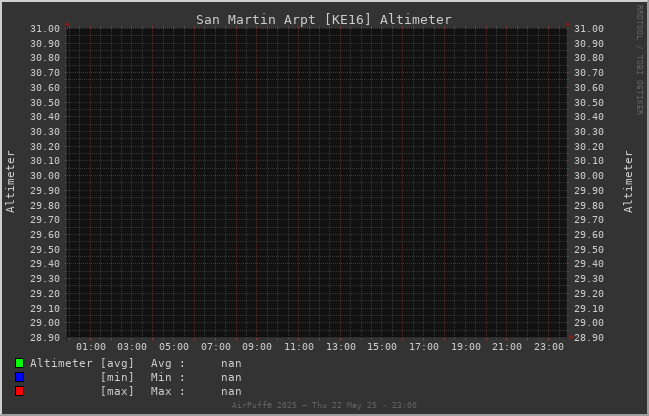Click the 09:00 time axis label
Screen dimensions: 649x416
coord(257,347)
